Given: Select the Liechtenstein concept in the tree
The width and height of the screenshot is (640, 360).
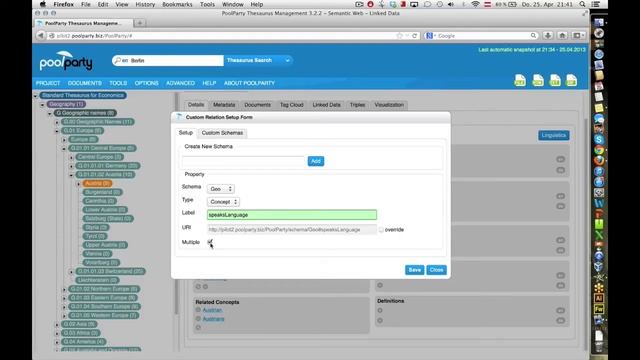Looking at the screenshot, I should pos(97,280).
